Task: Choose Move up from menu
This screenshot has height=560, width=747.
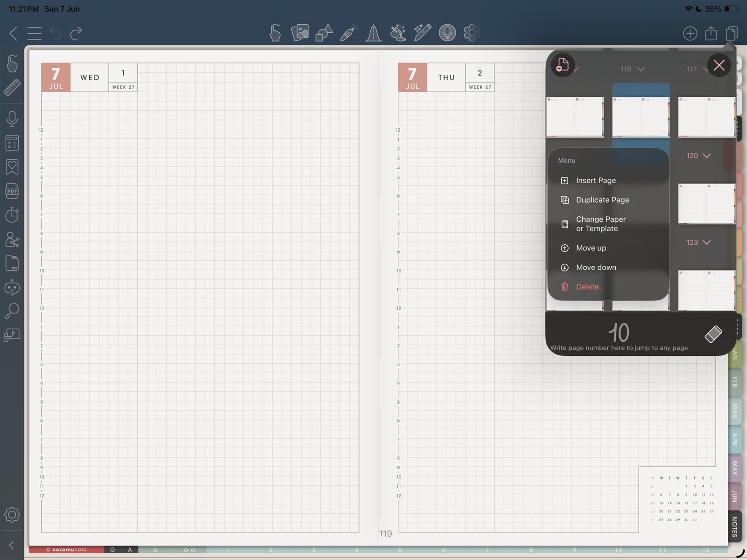Action: pos(608,248)
